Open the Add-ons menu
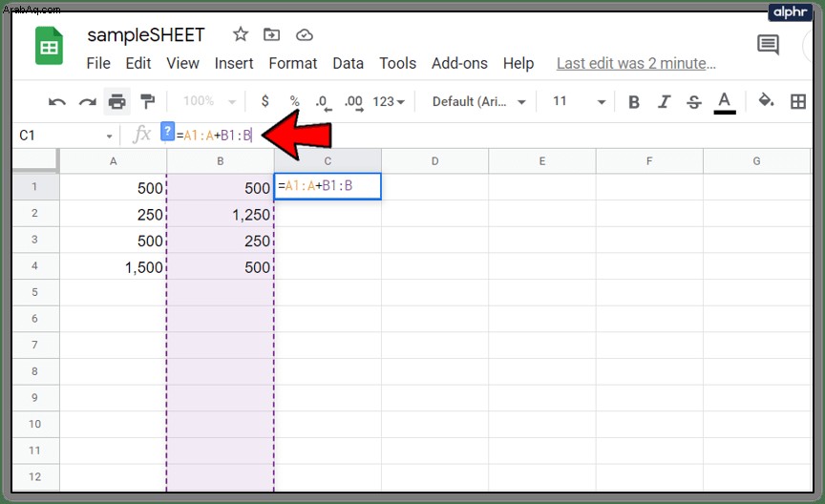 pyautogui.click(x=459, y=63)
